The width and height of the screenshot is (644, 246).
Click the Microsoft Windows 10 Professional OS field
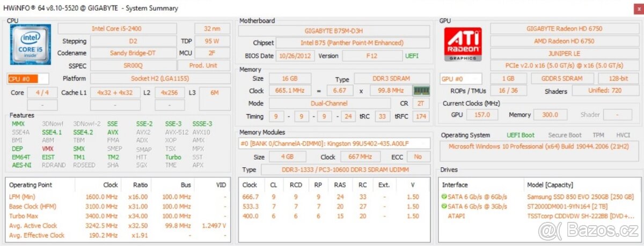coord(539,151)
